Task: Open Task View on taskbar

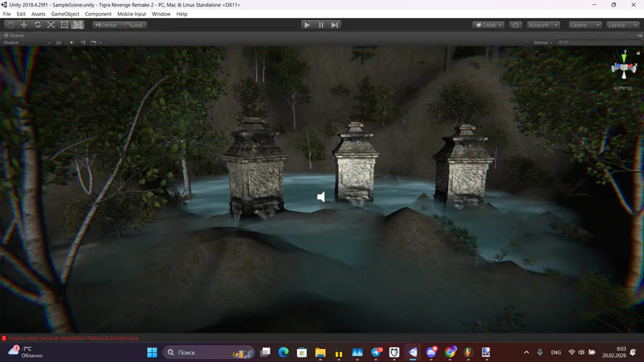Action: tap(265, 353)
